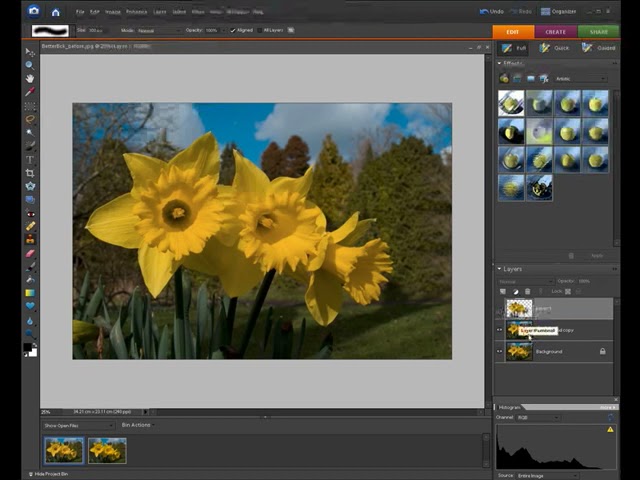Select the Zoom tool in the toolbox
This screenshot has width=640, height=480.
[30, 65]
